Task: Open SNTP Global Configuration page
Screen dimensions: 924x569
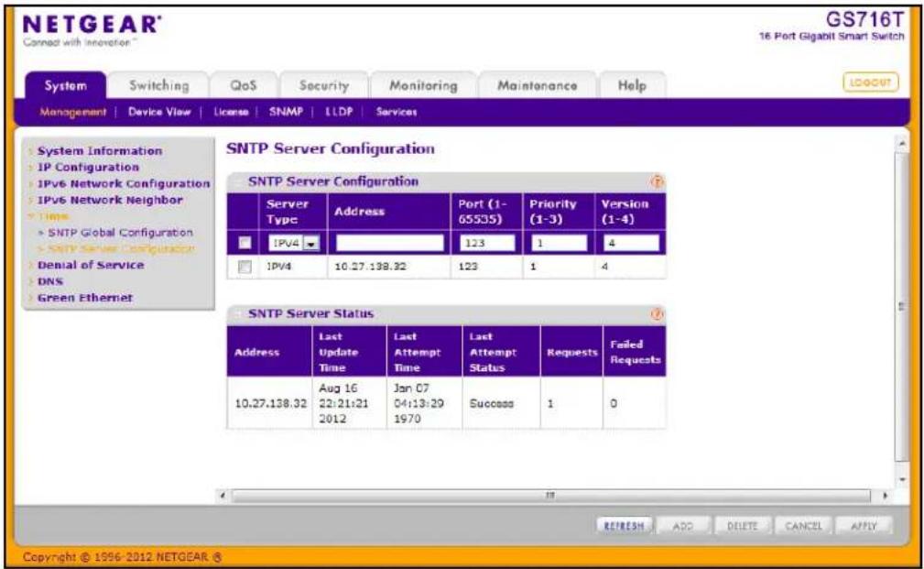Action: 120,233
